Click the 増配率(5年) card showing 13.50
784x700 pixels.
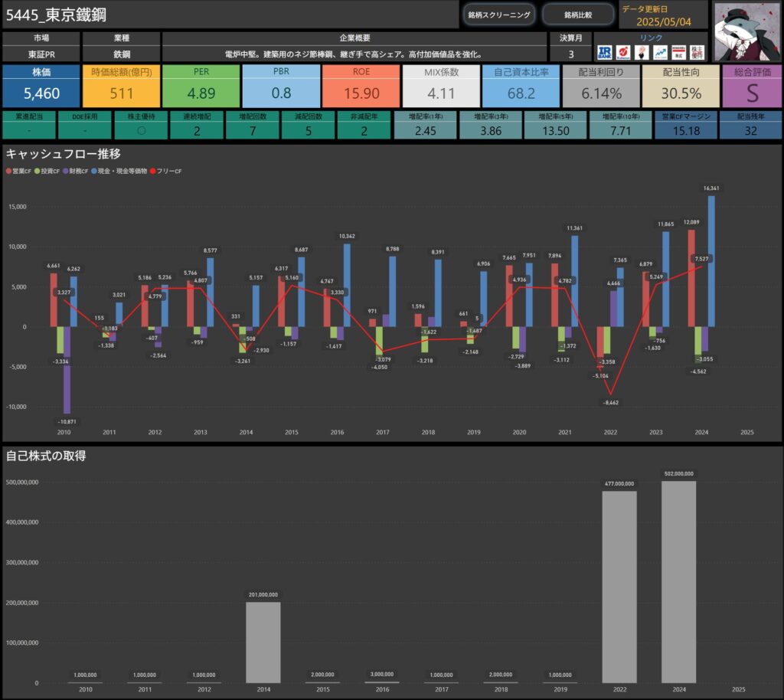click(x=556, y=125)
